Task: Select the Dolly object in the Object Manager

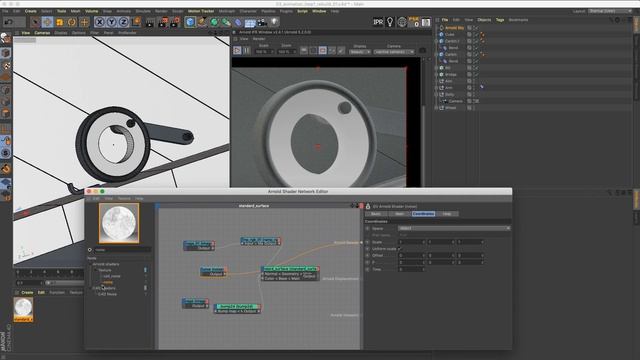Action: coord(449,94)
